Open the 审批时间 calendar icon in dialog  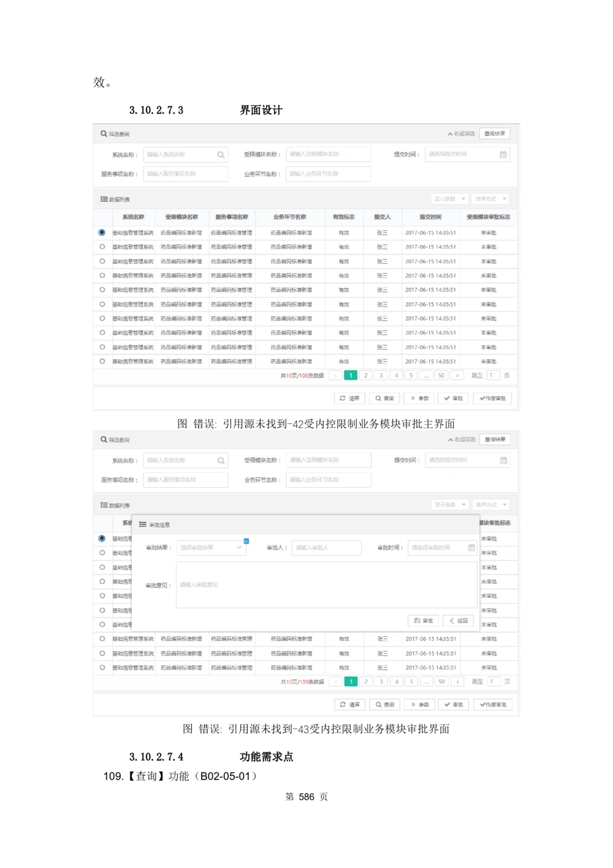click(x=471, y=548)
